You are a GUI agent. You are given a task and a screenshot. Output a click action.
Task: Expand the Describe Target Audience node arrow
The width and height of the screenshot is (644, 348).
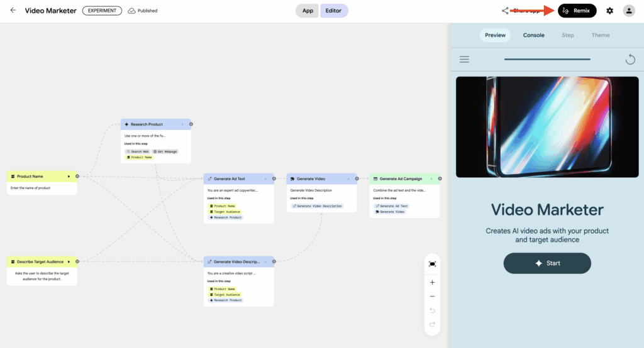tap(69, 261)
